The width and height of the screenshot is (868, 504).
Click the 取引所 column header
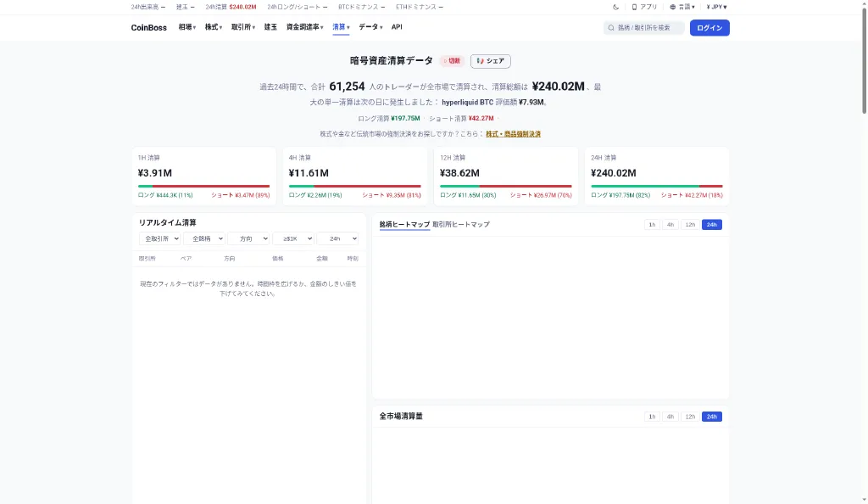147,259
